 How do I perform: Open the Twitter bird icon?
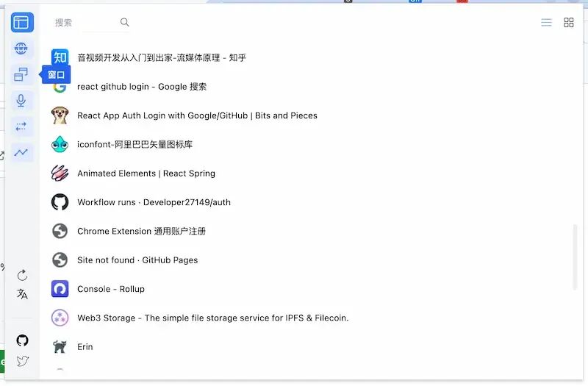coord(23,361)
